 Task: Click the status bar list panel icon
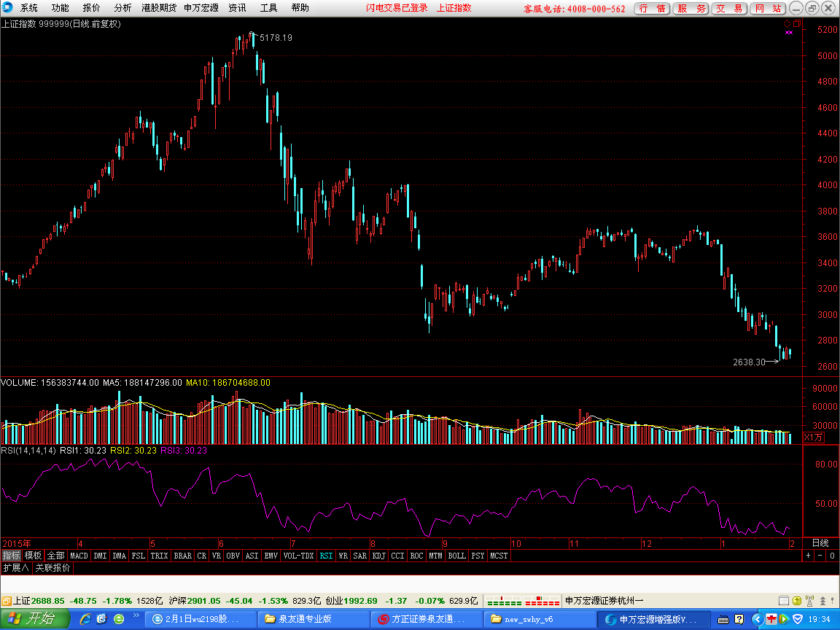783,601
